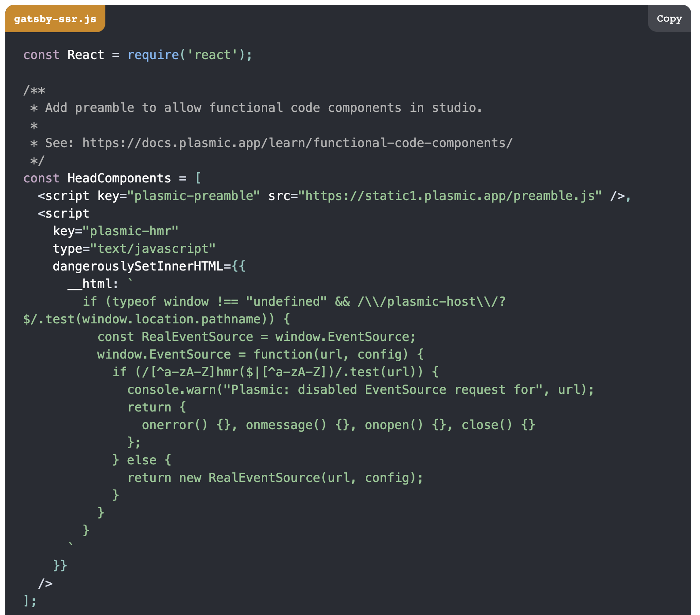Click the static1.plasmic.app preamble.js URL string
700x615 pixels.
pos(453,196)
